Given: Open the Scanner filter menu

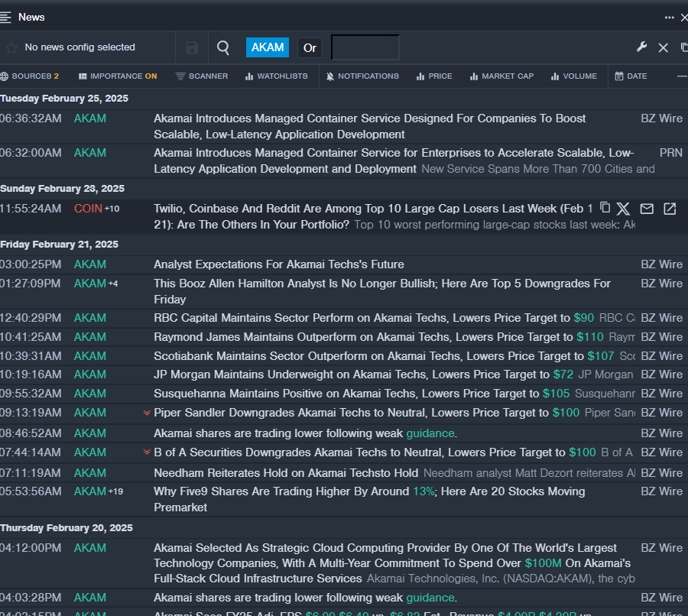Looking at the screenshot, I should [202, 76].
